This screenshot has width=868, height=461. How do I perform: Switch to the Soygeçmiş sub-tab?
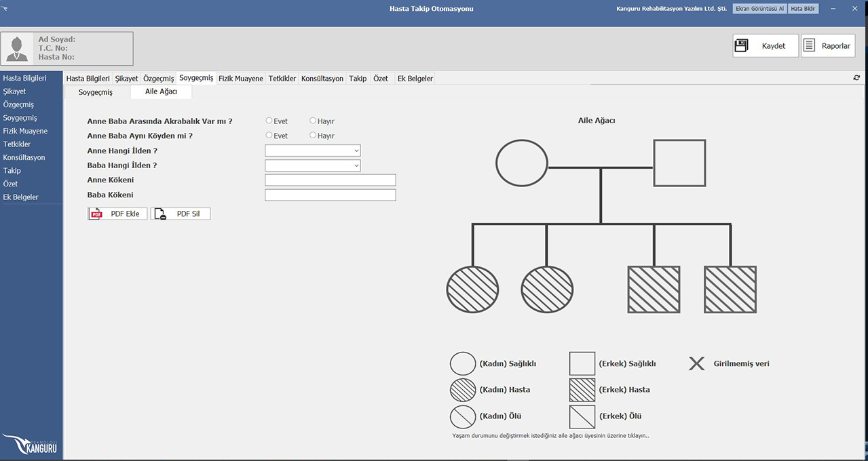(x=96, y=92)
